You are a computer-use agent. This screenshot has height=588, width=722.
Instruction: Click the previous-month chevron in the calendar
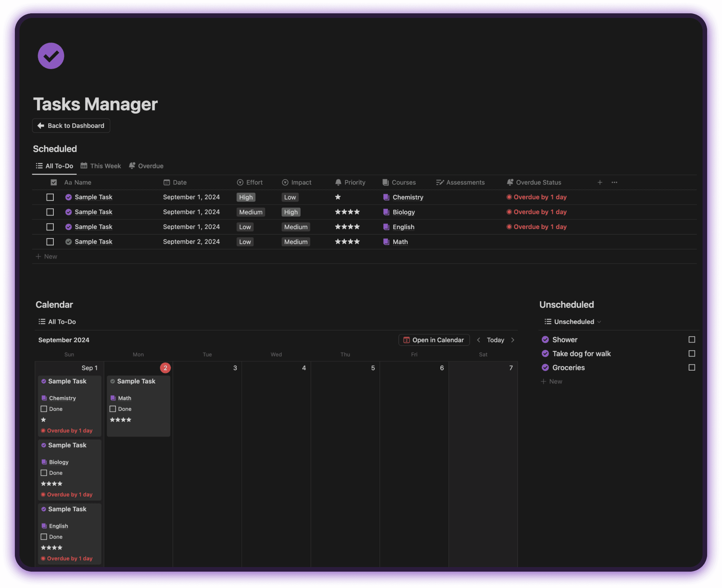pyautogui.click(x=479, y=340)
